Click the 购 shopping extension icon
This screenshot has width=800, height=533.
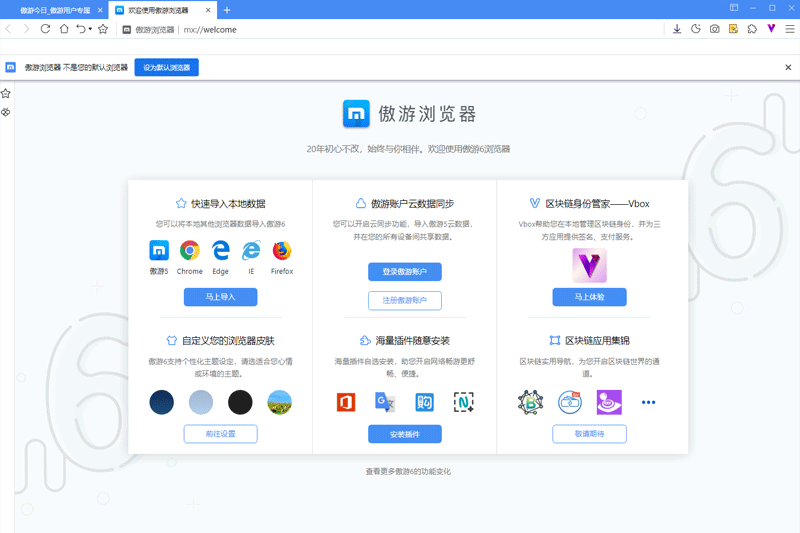click(424, 402)
